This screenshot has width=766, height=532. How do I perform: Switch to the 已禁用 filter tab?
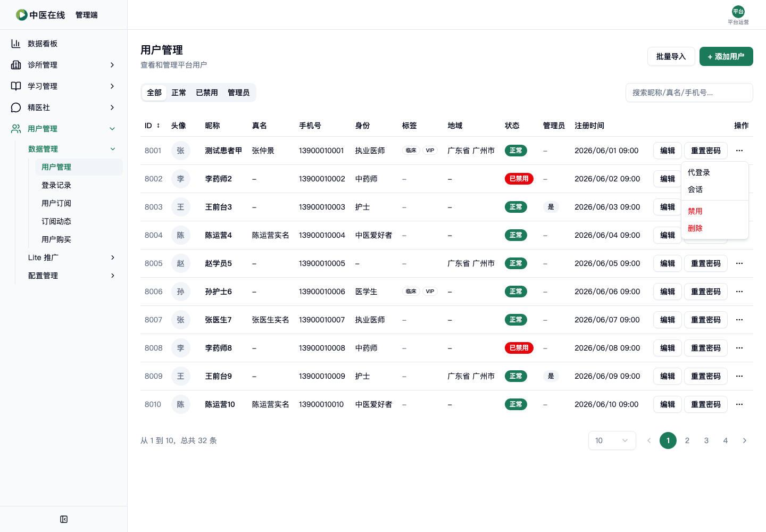coord(207,93)
